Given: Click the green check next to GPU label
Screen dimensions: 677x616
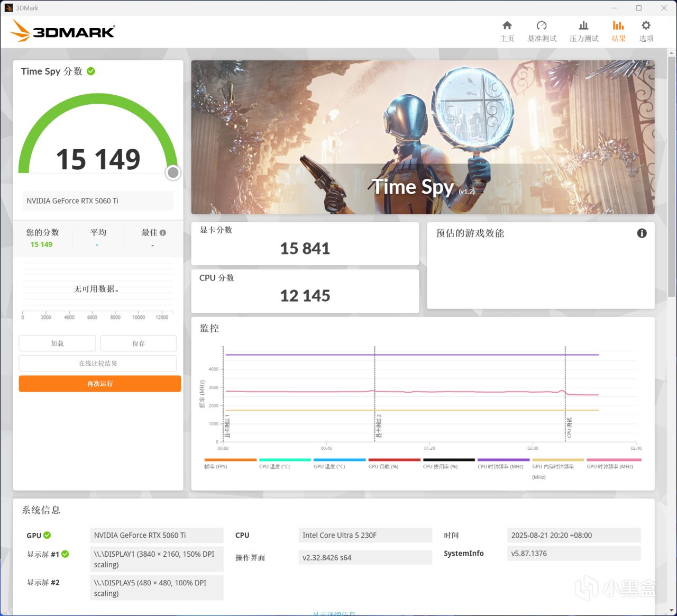Looking at the screenshot, I should pos(47,535).
